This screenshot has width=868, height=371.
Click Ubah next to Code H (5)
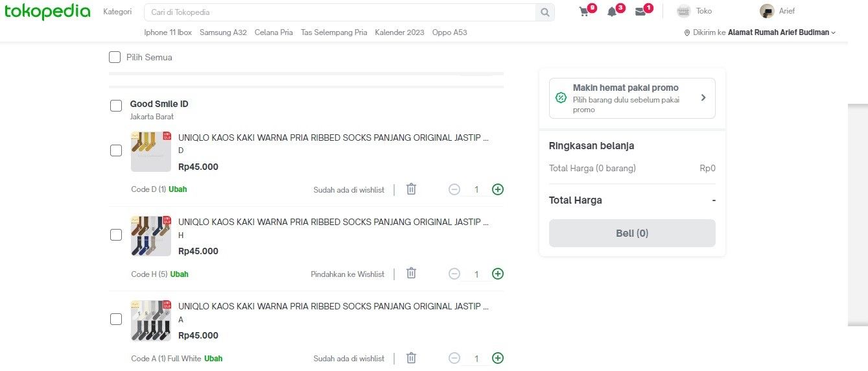click(x=180, y=274)
